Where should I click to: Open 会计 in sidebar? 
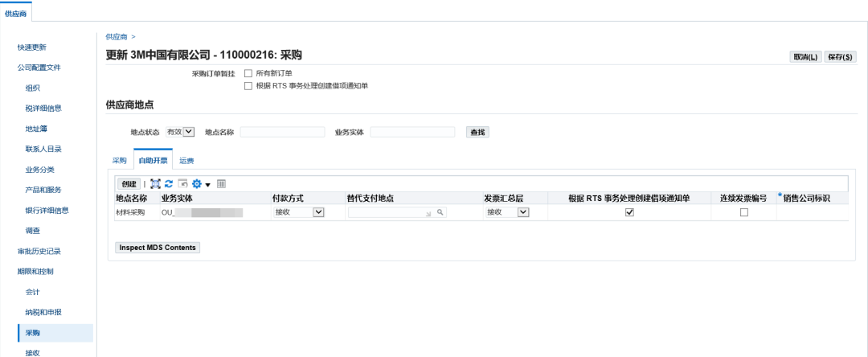[x=33, y=292]
